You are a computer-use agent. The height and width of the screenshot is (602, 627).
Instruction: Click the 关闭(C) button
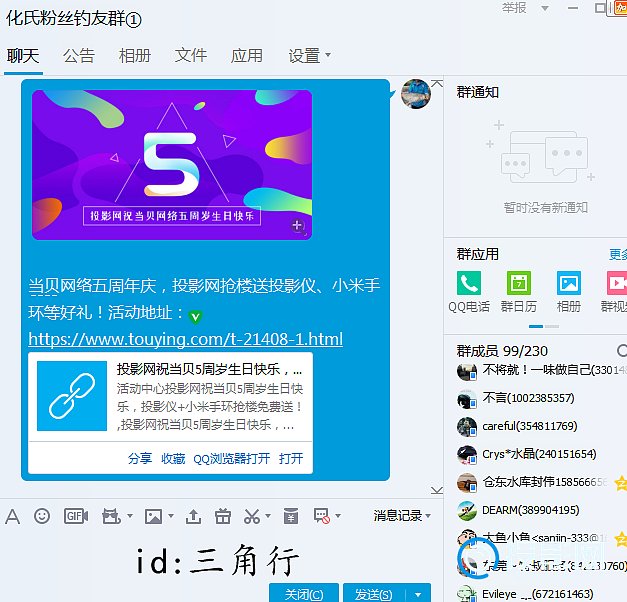304,594
